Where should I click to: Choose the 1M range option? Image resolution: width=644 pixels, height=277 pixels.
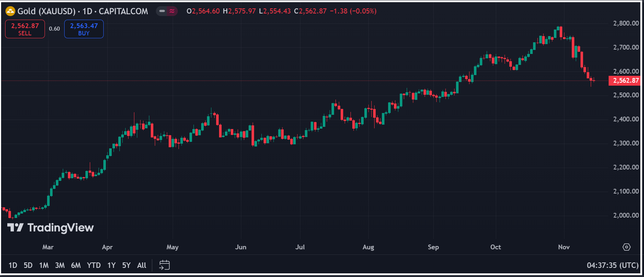pos(44,265)
